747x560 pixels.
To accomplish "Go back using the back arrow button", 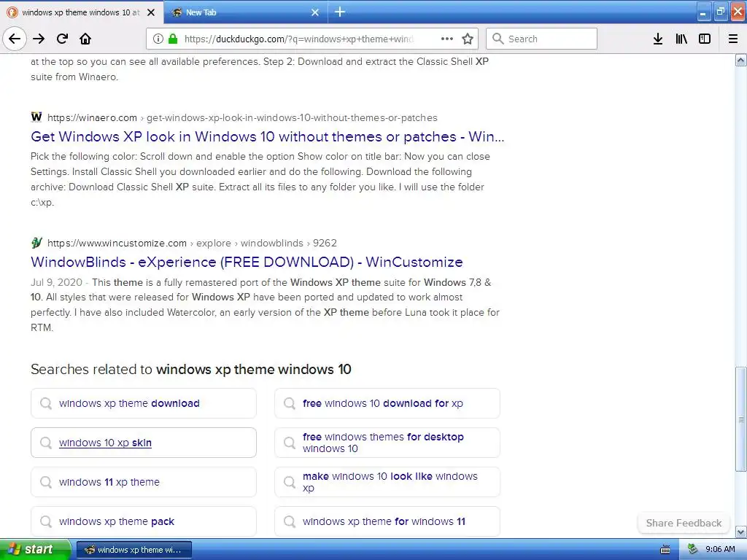I will tap(15, 39).
